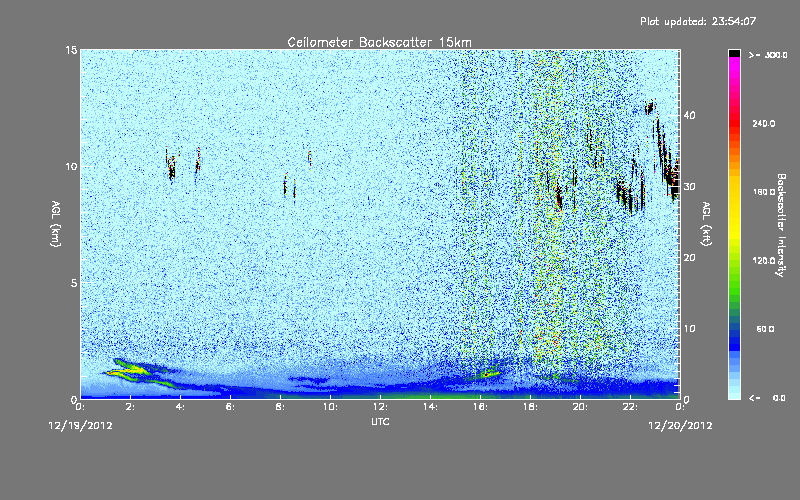Click the 15 km tick label on left axis

click(71, 50)
